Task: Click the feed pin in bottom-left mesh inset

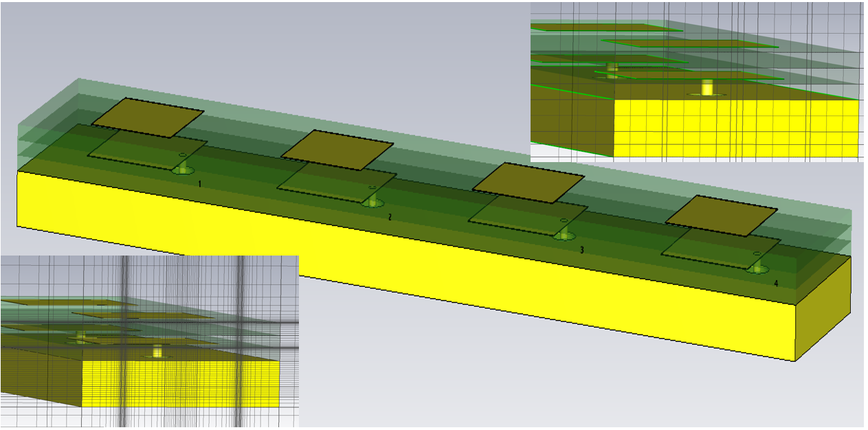Action: pyautogui.click(x=157, y=351)
